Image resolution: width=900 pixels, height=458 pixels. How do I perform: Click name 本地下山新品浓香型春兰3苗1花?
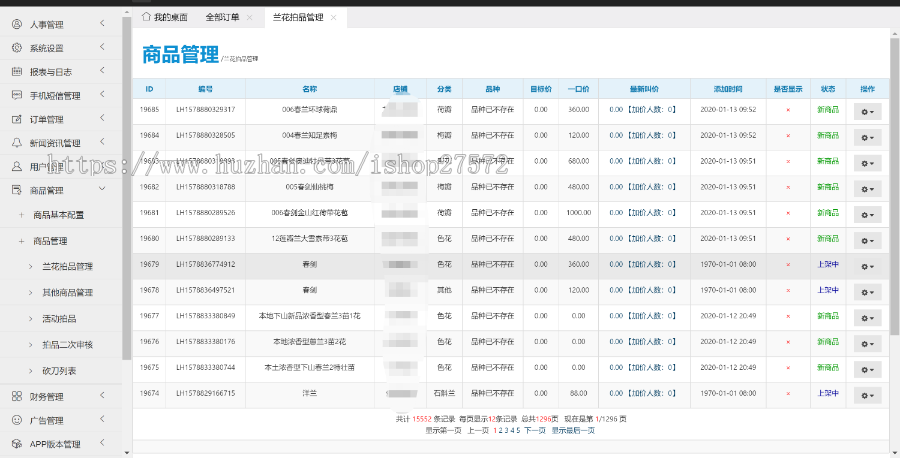click(309, 316)
